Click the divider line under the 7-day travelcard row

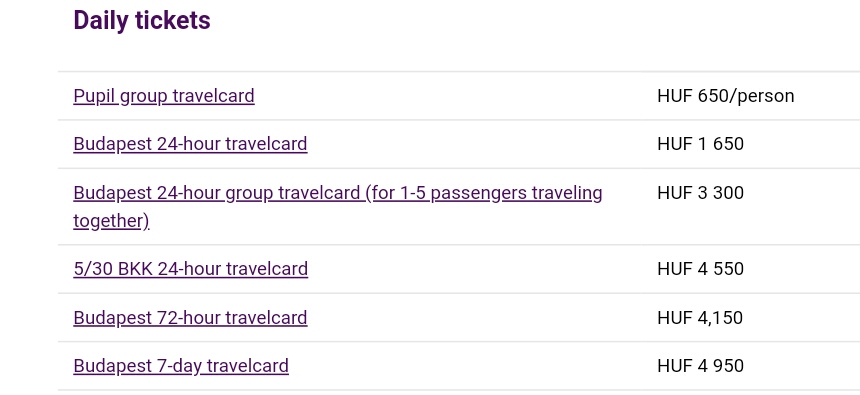pos(459,390)
